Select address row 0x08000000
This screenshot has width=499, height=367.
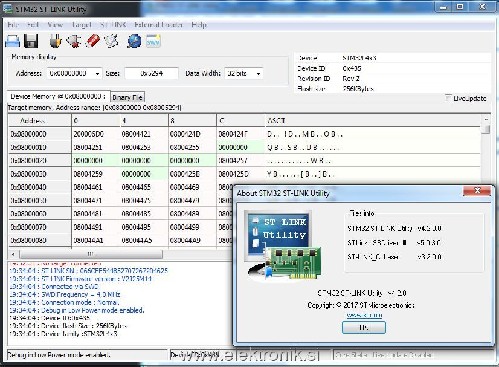coord(40,134)
